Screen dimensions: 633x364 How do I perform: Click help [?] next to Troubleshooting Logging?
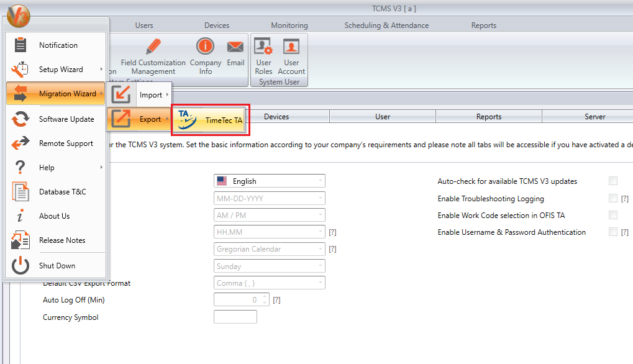624,198
